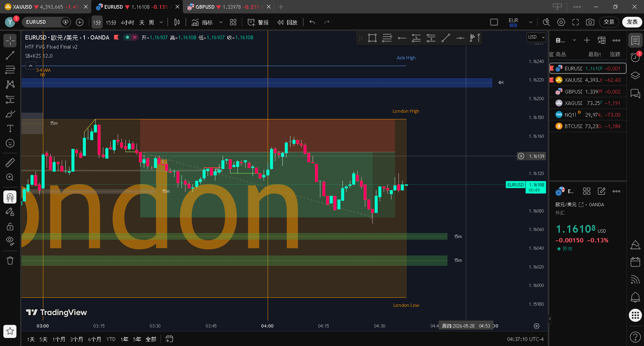Viewport: 644px width, 346px height.
Task: Open watchlist advanced view table icon
Action: pos(602,40)
